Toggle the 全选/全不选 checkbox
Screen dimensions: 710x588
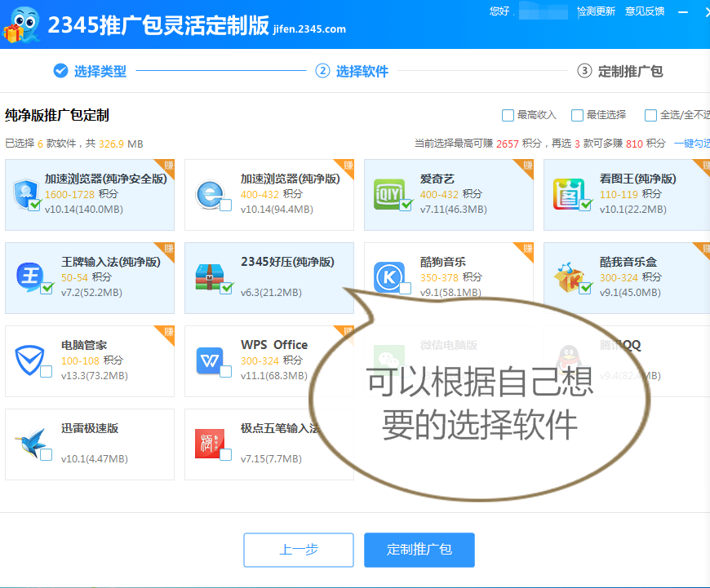coord(650,116)
